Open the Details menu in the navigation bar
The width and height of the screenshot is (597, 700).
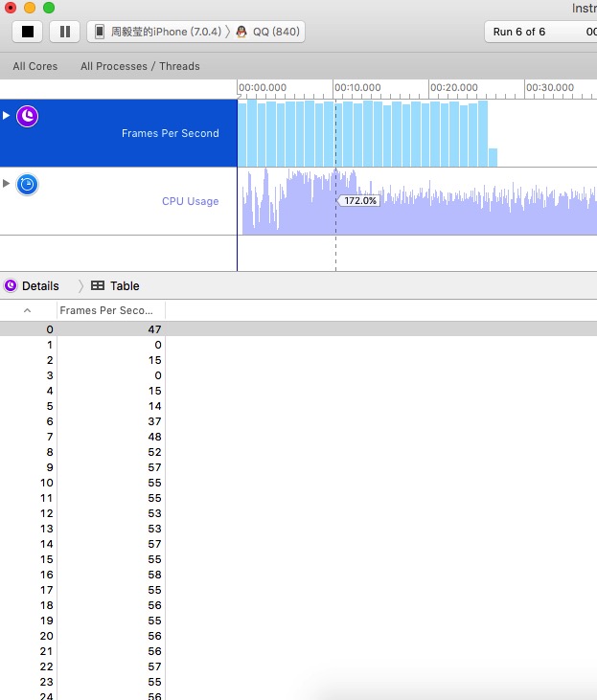coord(40,285)
